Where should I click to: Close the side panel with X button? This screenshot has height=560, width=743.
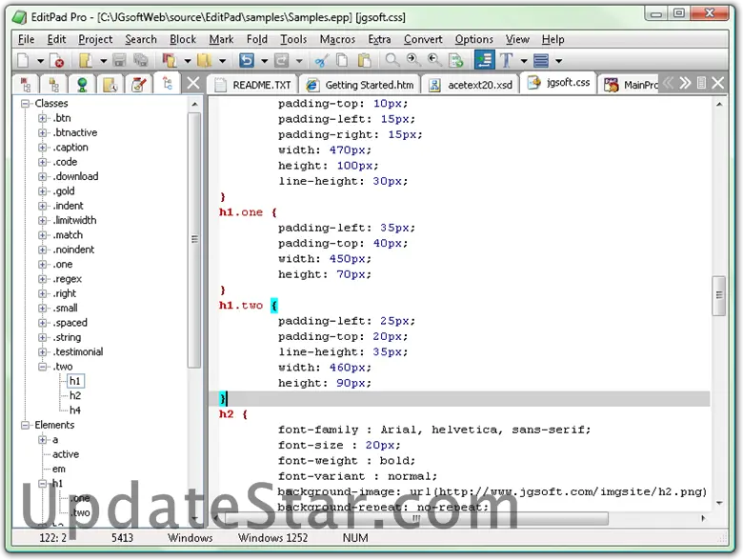(x=193, y=84)
